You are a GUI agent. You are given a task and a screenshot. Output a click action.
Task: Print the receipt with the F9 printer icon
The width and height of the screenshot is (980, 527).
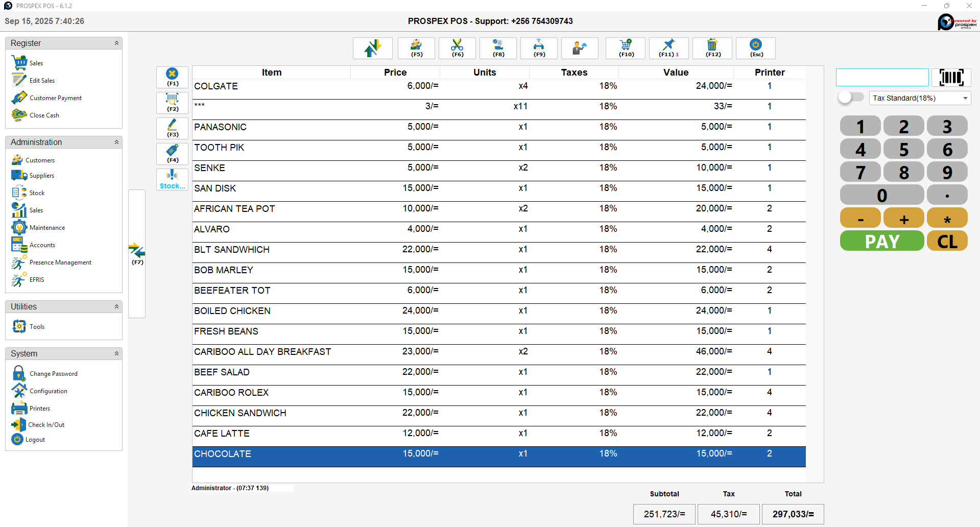[x=539, y=48]
